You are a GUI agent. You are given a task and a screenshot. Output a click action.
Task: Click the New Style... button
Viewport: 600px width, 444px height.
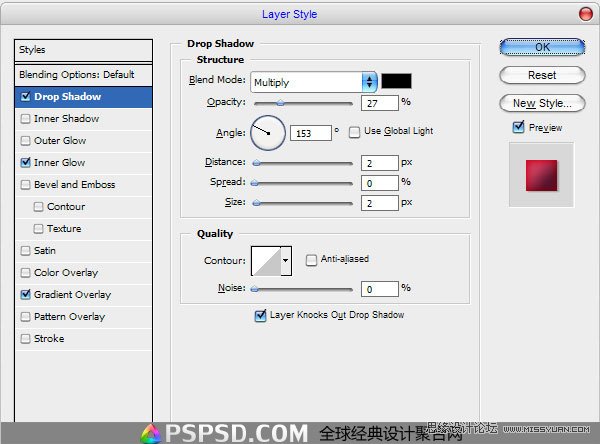coord(542,103)
